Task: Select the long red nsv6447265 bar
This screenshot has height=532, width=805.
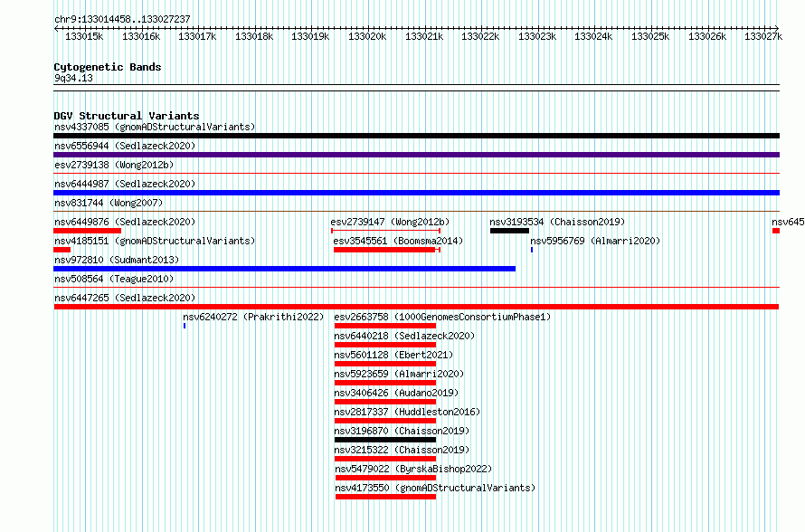Action: click(x=416, y=307)
